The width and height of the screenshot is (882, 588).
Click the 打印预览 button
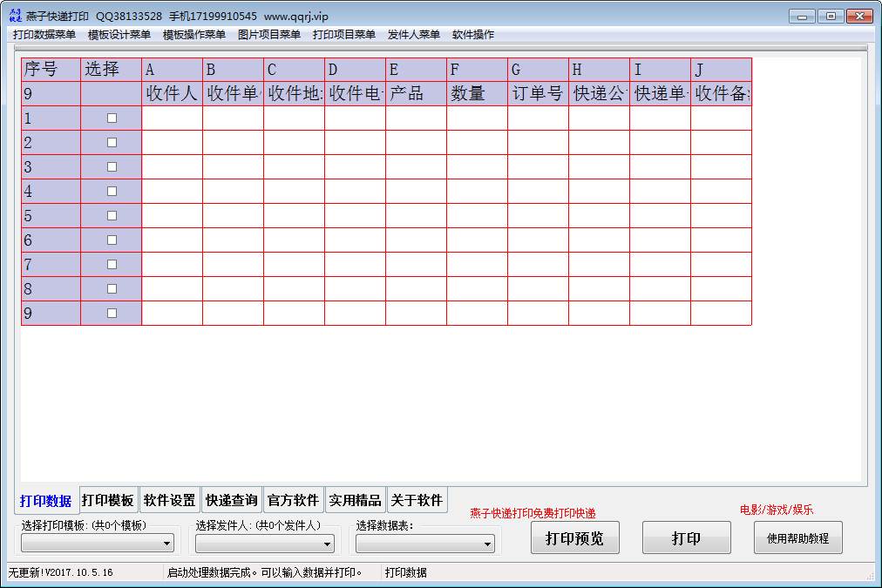(x=574, y=537)
